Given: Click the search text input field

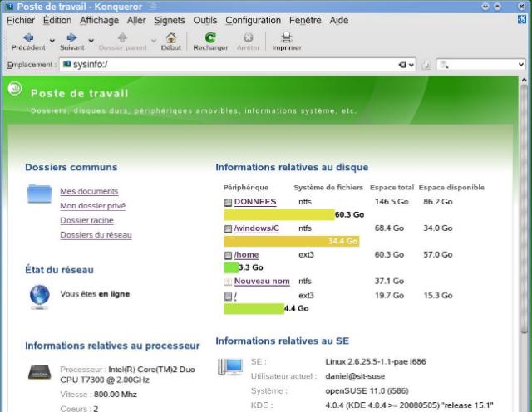Looking at the screenshot, I should point(483,65).
